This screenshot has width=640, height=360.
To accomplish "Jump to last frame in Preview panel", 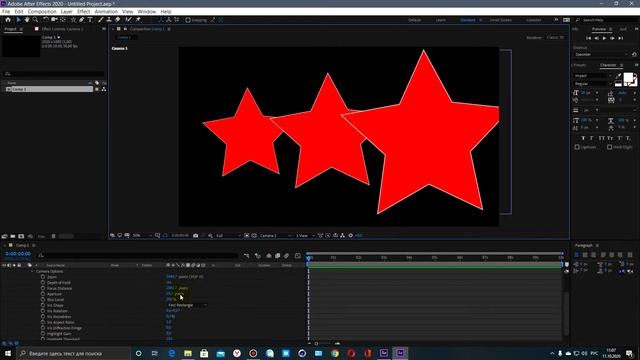I will click(x=620, y=38).
